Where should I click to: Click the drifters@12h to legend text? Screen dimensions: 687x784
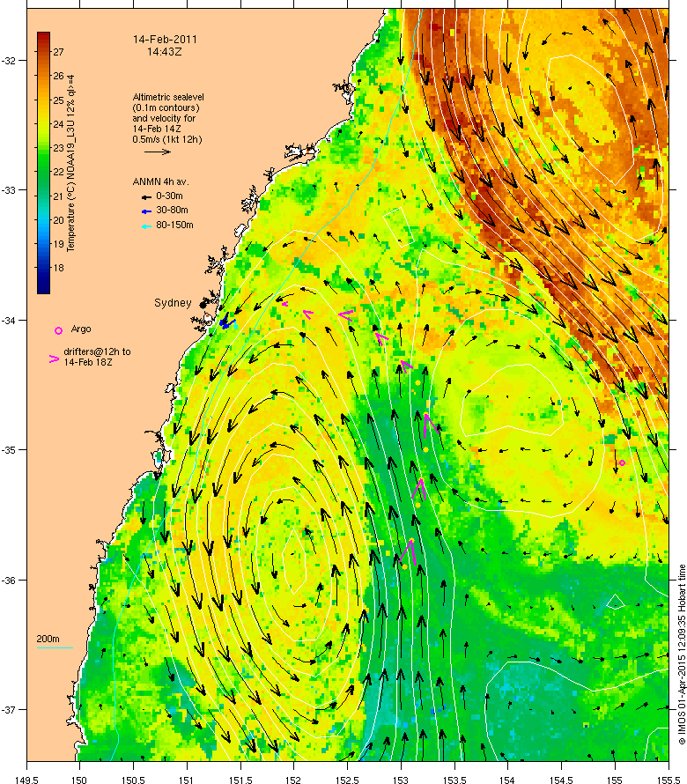tap(97, 351)
